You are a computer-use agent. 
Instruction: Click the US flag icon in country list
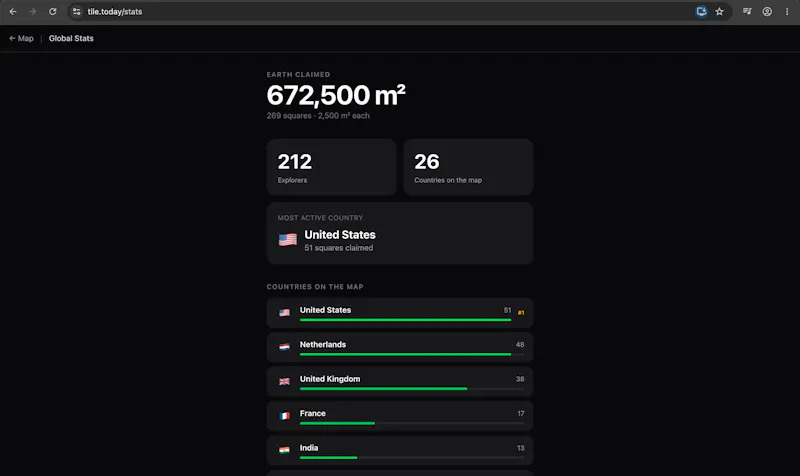coord(284,313)
